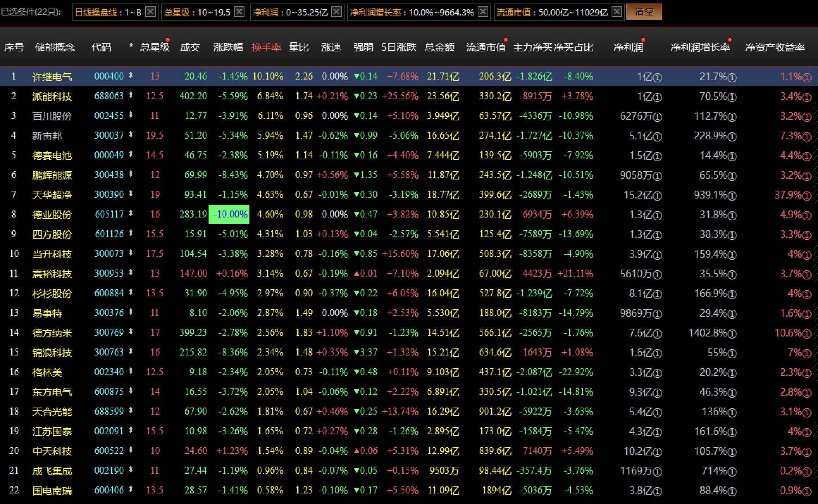Select stock 德赛电池
Image resolution: width=818 pixels, height=504 pixels.
[52, 155]
